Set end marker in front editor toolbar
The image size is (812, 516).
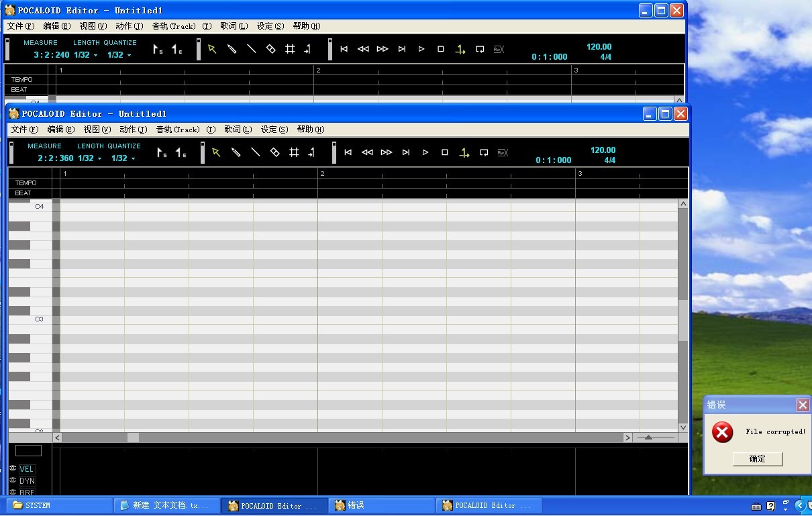pyautogui.click(x=181, y=153)
